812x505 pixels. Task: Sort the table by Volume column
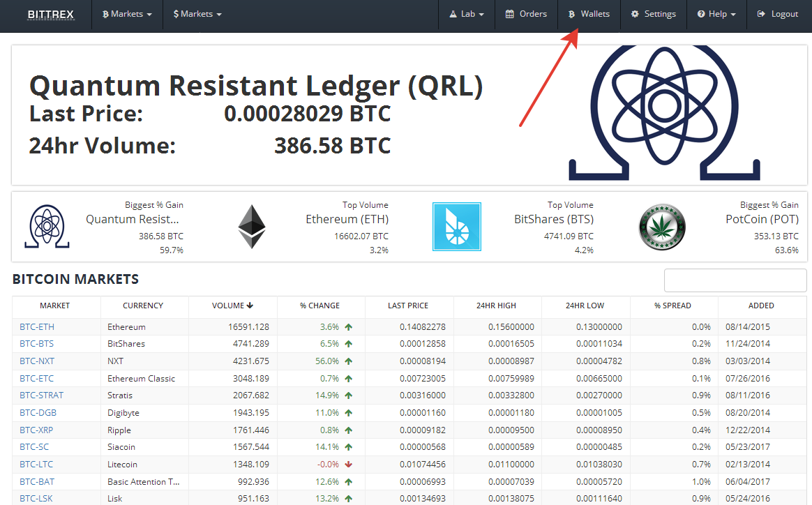coord(232,306)
